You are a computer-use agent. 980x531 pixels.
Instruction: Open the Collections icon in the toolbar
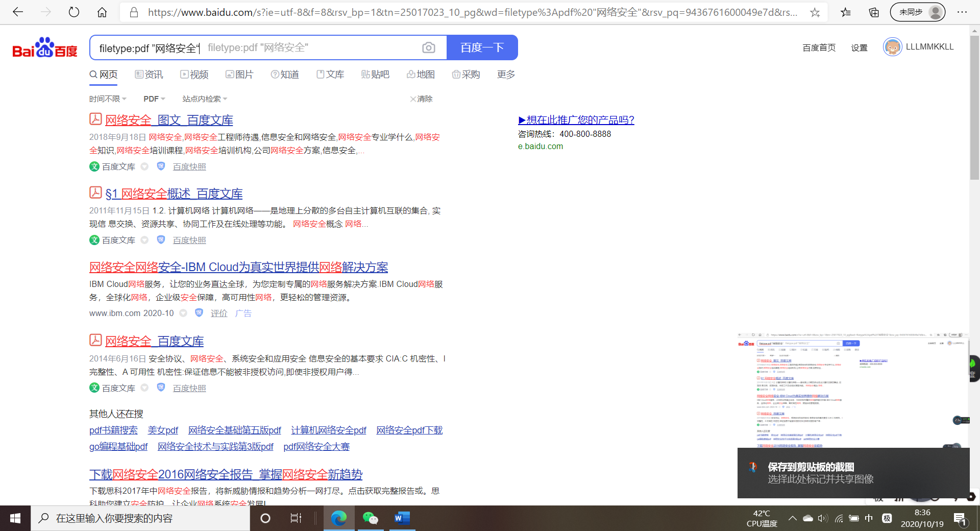pyautogui.click(x=874, y=12)
